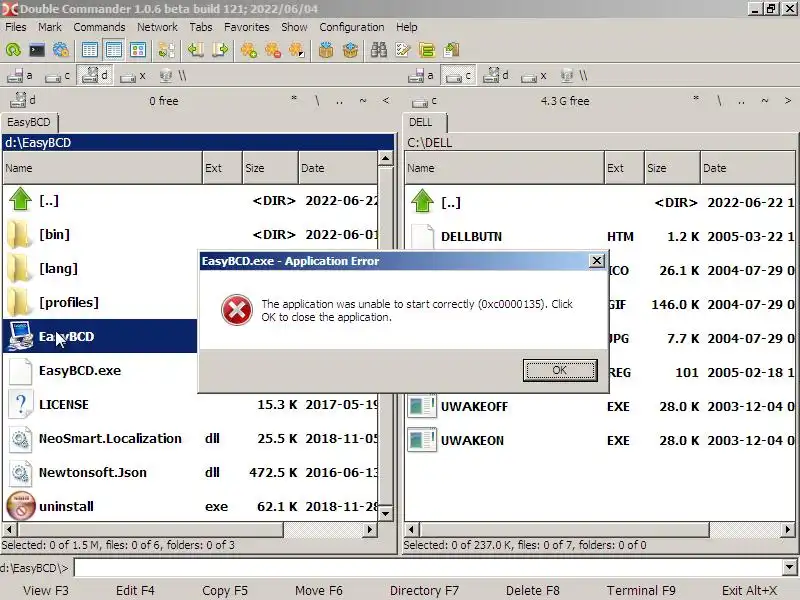Open left panel drive list button d
This screenshot has height=600, width=800.
pos(22,100)
